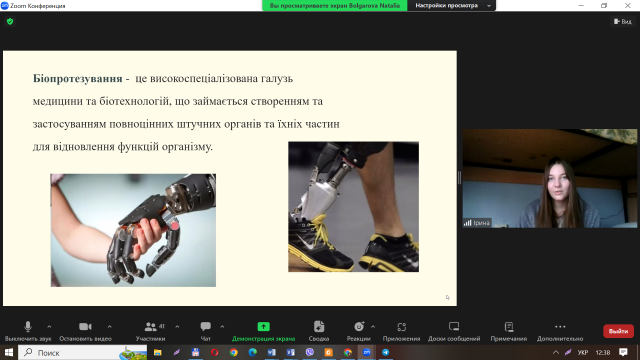640x360 pixels.
Task: Click Ірина's video thumbnail
Action: (x=550, y=178)
